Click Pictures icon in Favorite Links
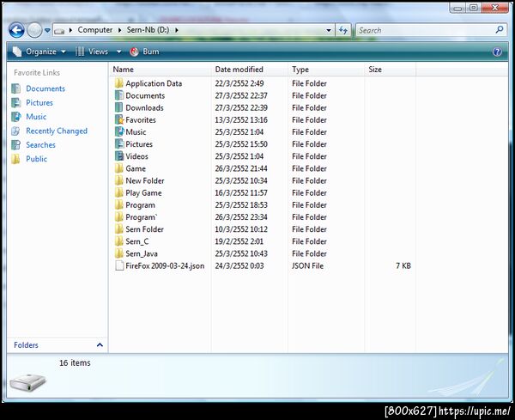The width and height of the screenshot is (515, 420). click(15, 102)
